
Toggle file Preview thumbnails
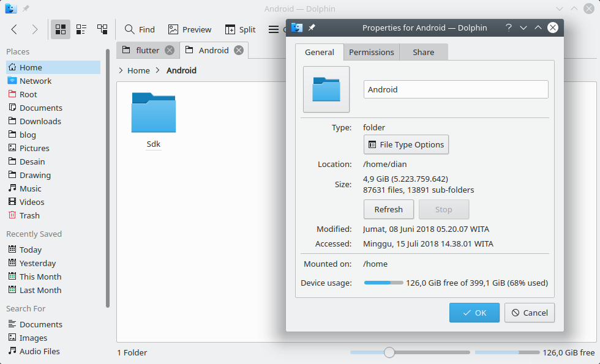[190, 29]
